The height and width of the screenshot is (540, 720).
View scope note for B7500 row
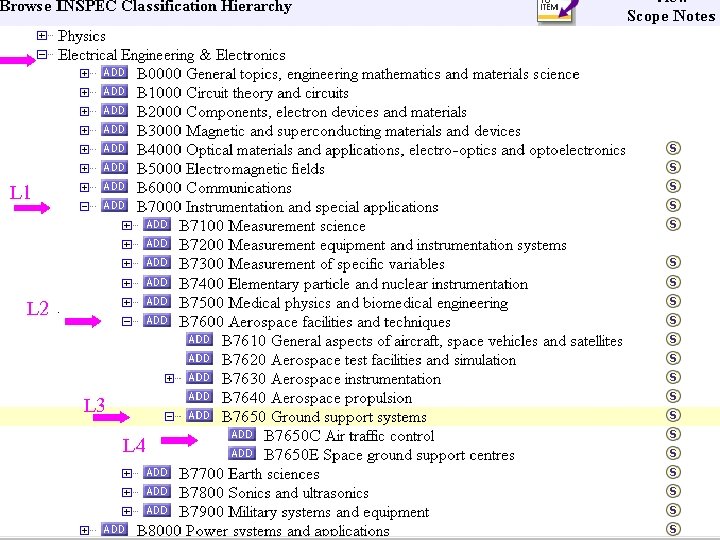click(x=673, y=301)
